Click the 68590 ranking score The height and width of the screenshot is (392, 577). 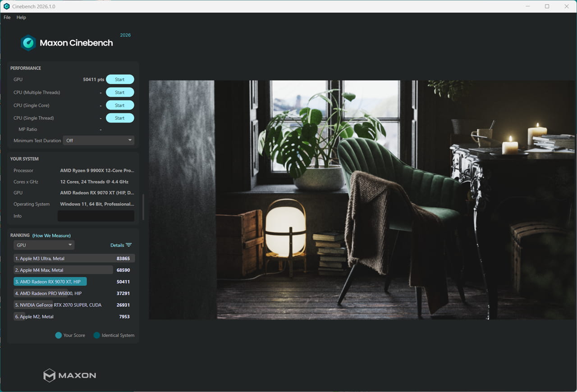(x=123, y=270)
